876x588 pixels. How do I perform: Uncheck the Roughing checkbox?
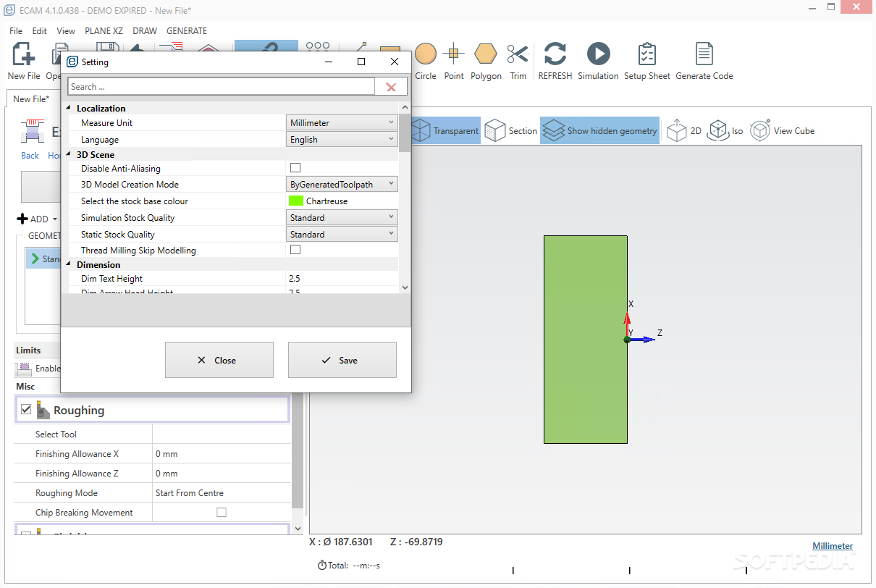click(x=26, y=410)
